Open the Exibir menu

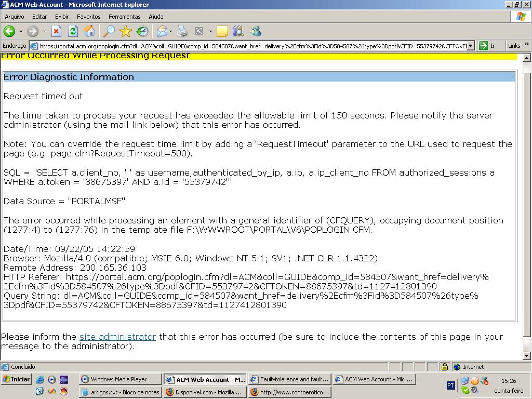point(62,17)
